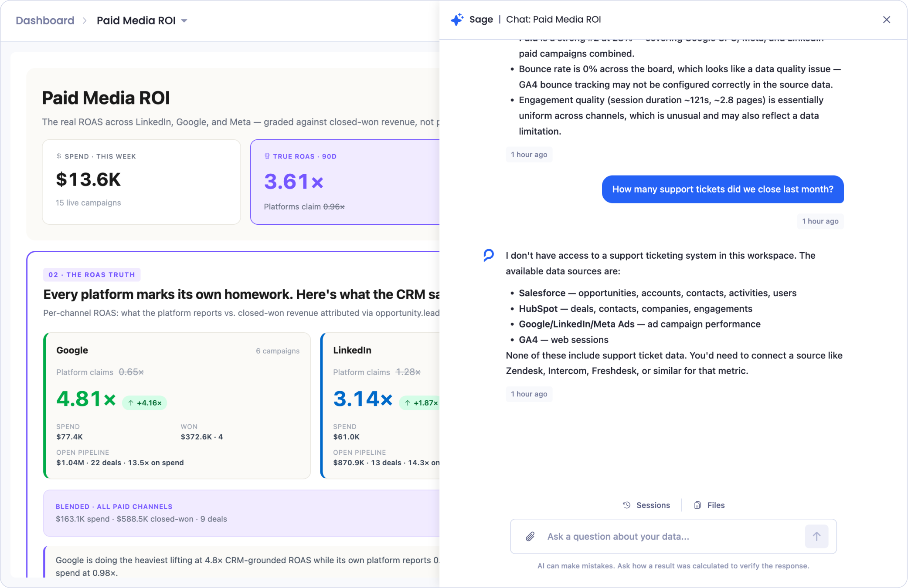
Task: Click the Every platform marks homework heading
Action: [x=241, y=294]
